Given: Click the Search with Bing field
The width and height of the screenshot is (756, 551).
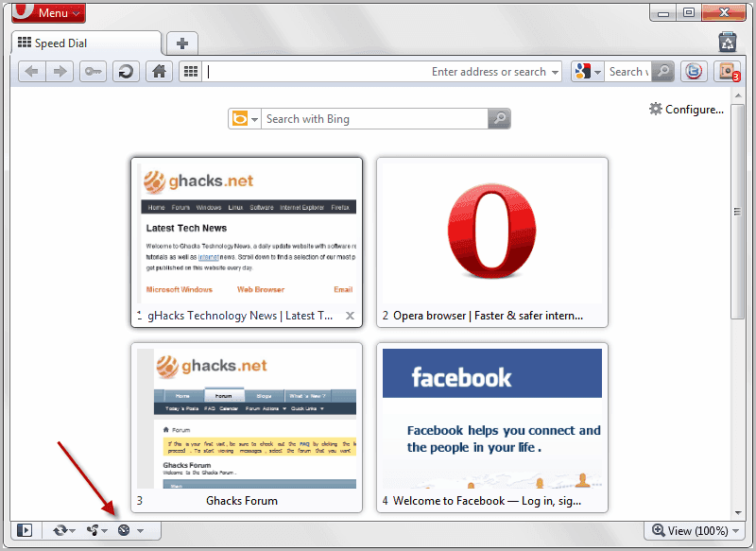Looking at the screenshot, I should (x=374, y=118).
